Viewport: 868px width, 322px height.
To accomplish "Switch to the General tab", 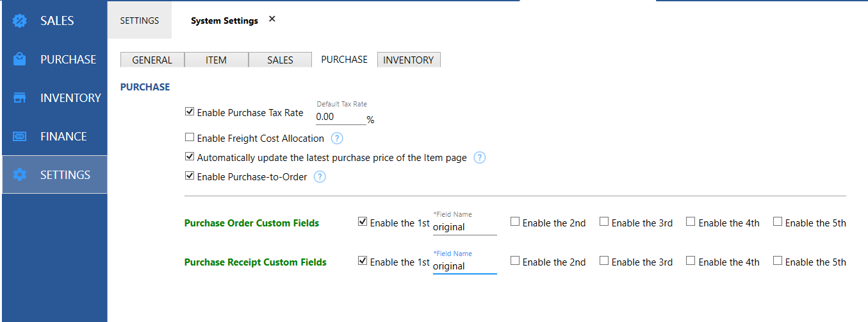I will tap(152, 60).
